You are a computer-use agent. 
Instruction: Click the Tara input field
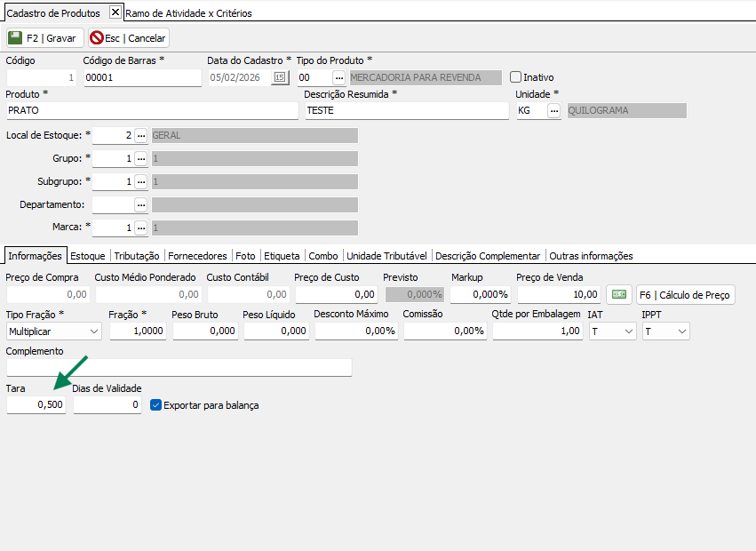[x=36, y=405]
